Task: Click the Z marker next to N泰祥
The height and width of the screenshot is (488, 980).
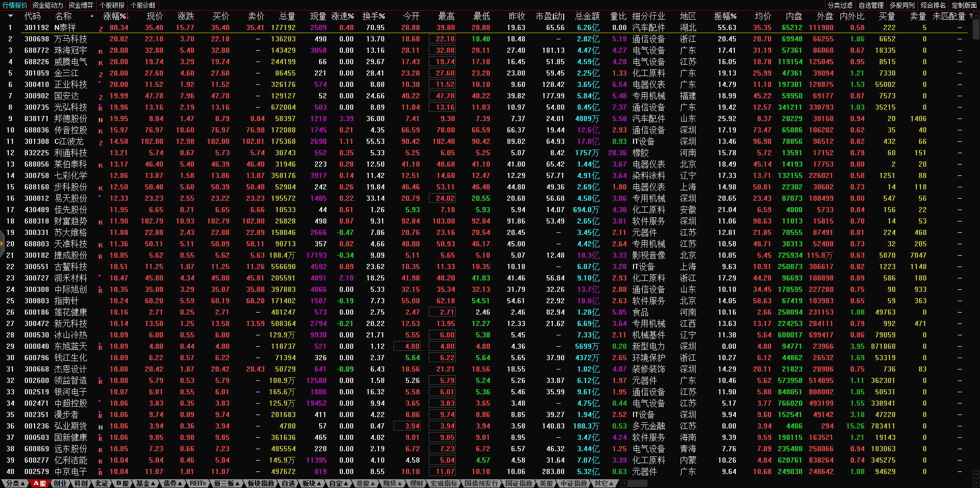Action: point(101,29)
